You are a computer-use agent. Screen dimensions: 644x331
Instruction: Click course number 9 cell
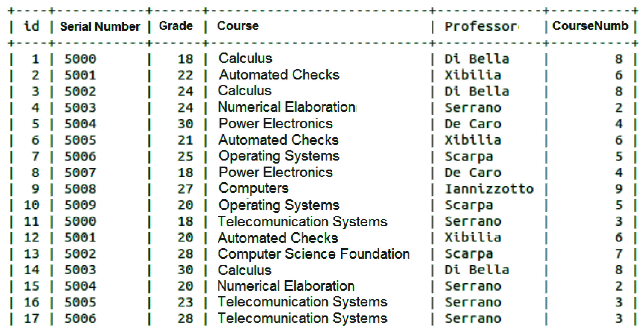tap(619, 189)
